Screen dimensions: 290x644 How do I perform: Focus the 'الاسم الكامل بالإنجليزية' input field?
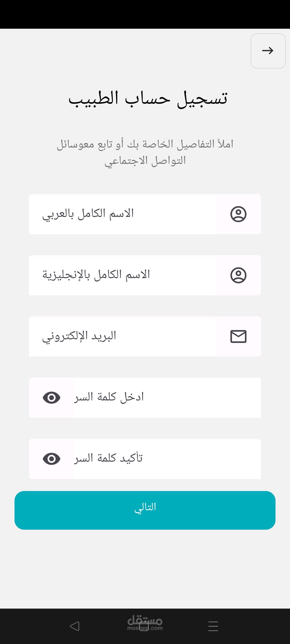122,275
